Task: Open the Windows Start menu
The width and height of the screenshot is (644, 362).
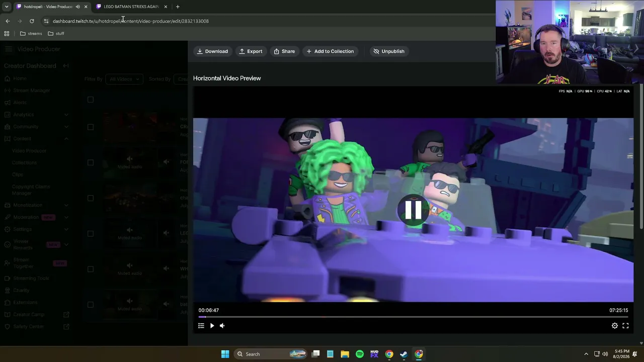Action: [x=225, y=354]
